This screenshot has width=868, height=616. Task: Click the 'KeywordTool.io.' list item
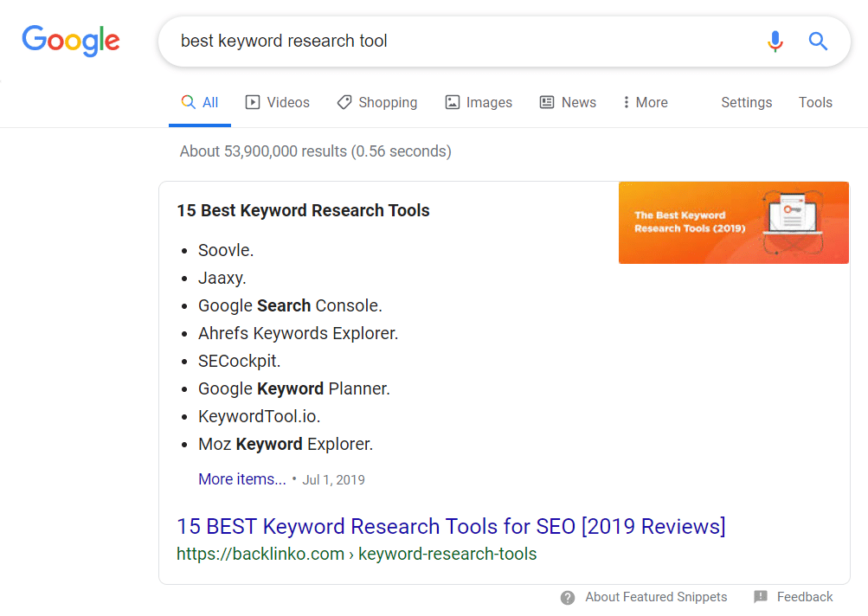(259, 416)
